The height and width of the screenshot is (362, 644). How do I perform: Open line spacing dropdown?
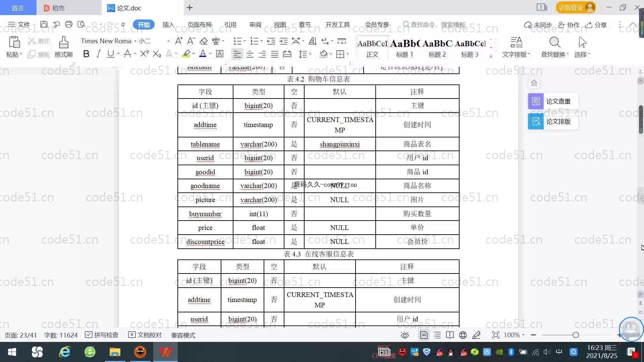[x=310, y=54]
